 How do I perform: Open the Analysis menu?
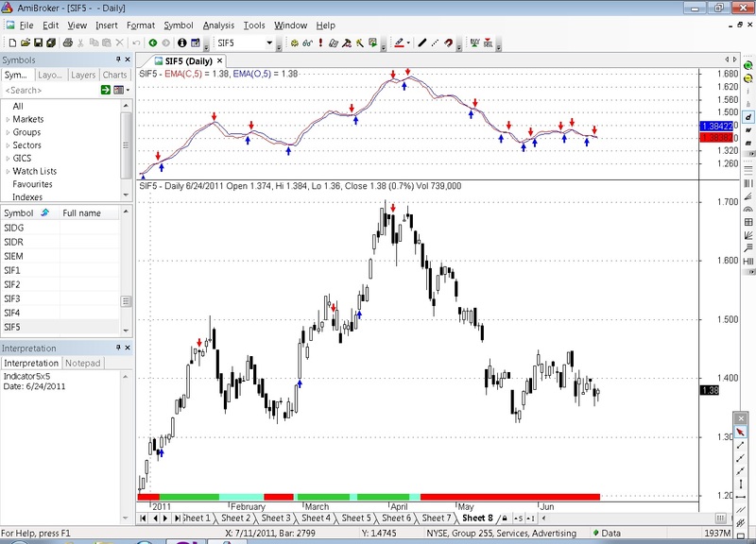(x=218, y=25)
